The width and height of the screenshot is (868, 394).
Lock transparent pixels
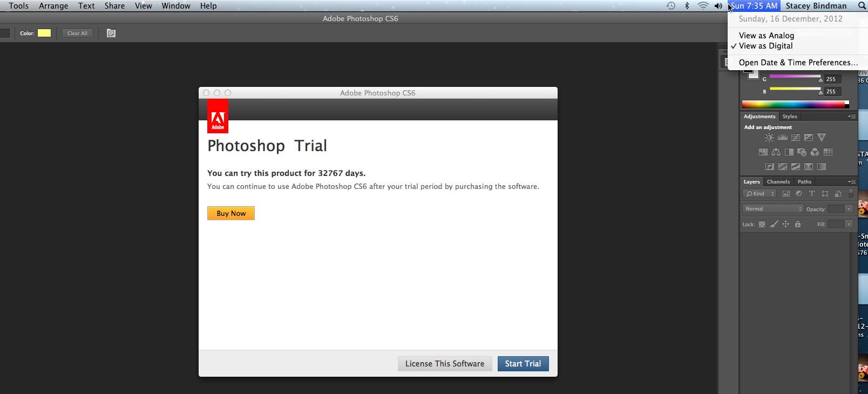(762, 225)
